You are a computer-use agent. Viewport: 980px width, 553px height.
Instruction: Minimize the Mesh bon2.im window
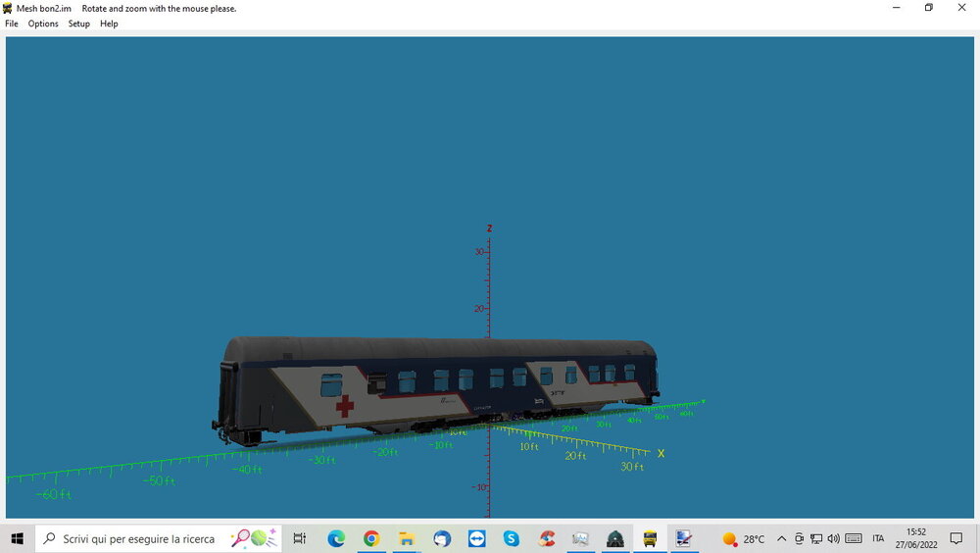point(897,8)
